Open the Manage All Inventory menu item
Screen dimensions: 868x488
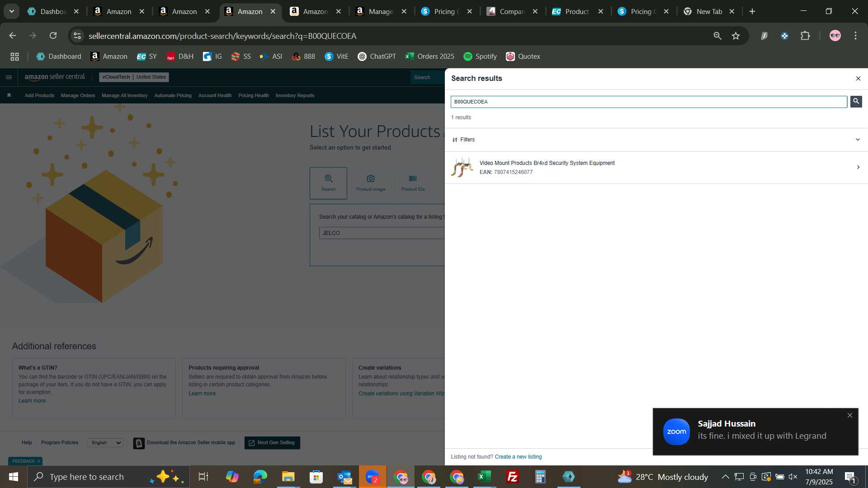click(124, 95)
